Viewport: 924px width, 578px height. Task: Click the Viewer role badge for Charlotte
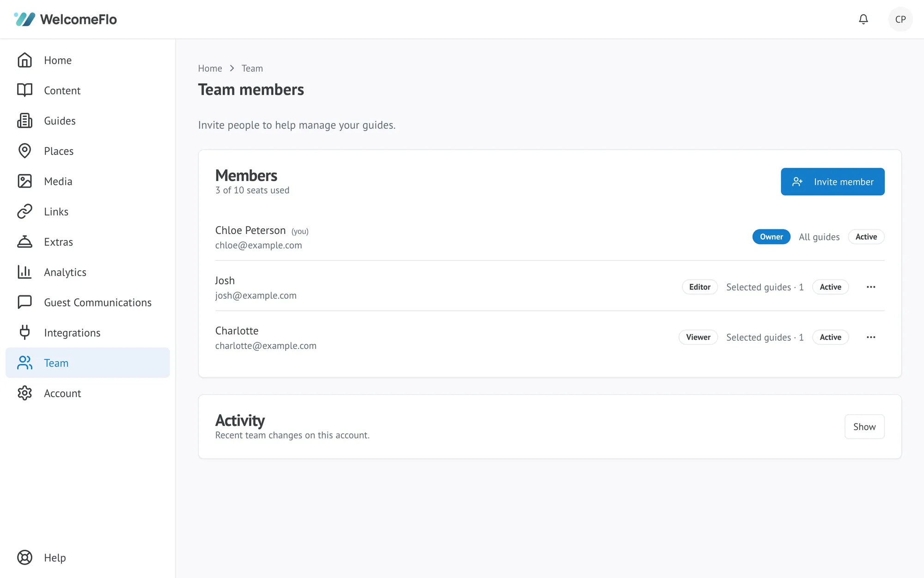[x=698, y=337]
